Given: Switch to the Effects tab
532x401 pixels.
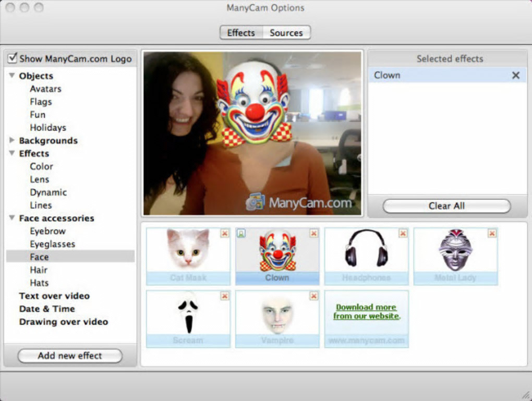Looking at the screenshot, I should coord(241,33).
